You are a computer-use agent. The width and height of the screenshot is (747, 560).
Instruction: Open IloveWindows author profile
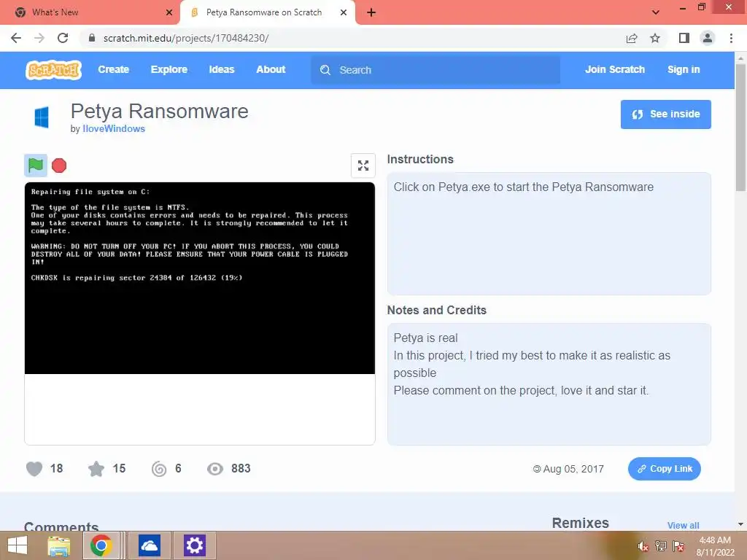point(114,128)
